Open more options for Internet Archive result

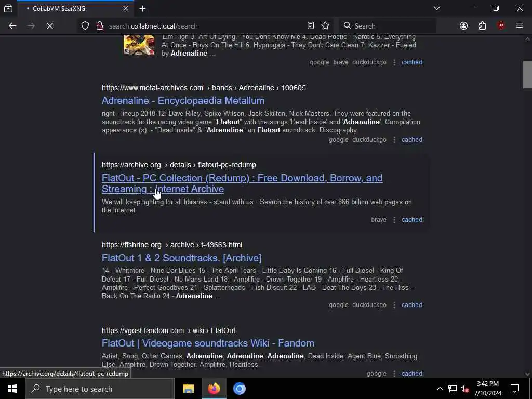click(x=394, y=220)
